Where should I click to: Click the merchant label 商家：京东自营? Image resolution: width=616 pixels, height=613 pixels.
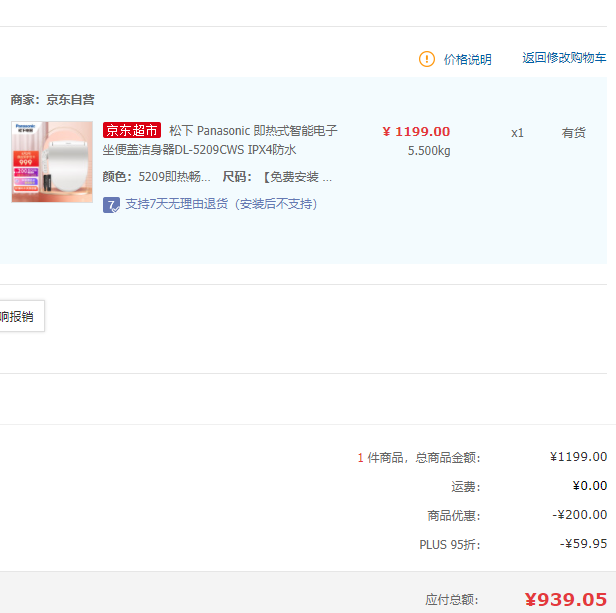point(52,100)
